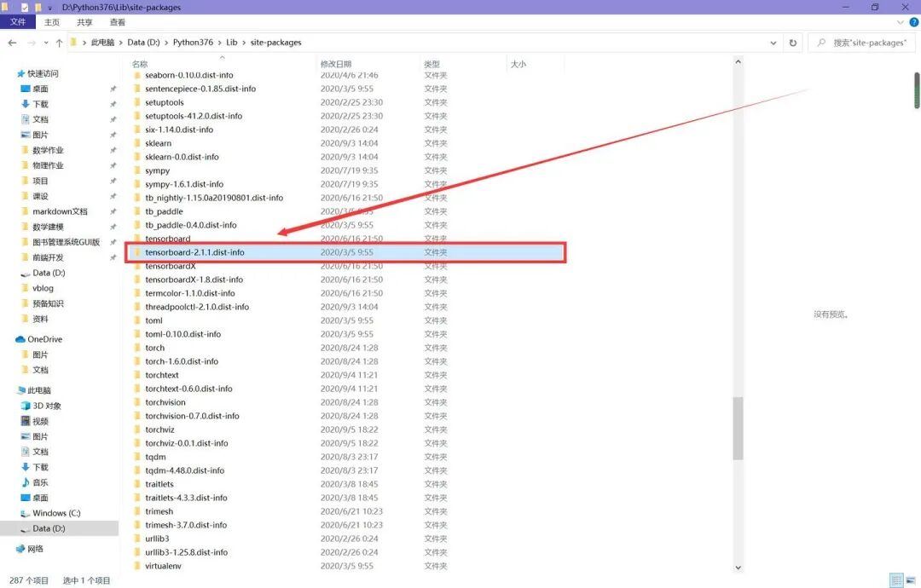The height and width of the screenshot is (588, 921).
Task: Click the file list vertical scrollbar thumb
Action: point(738,429)
